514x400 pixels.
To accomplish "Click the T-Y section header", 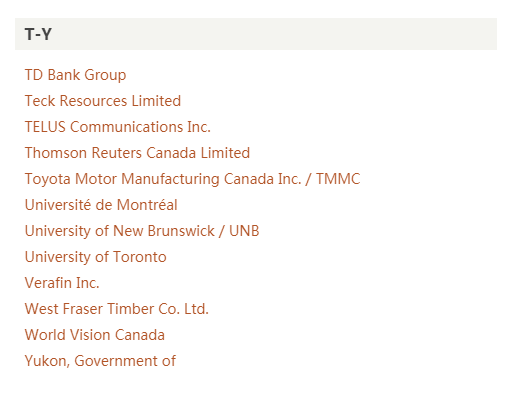I will point(256,34).
